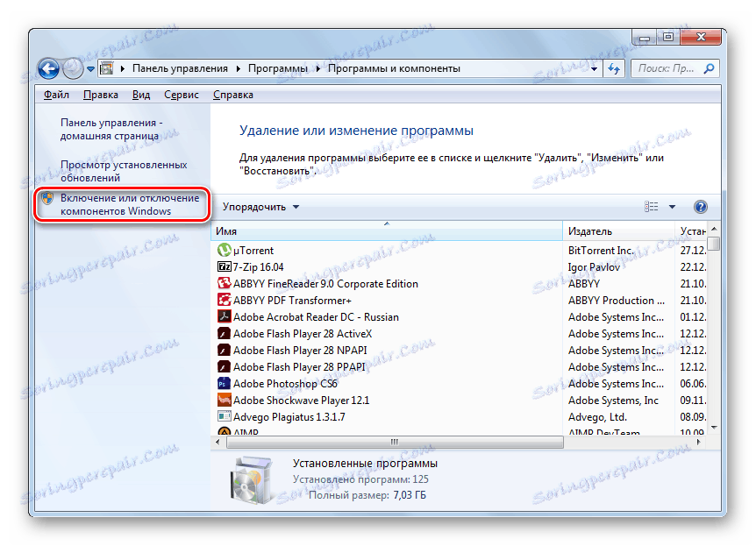Open help with question mark icon

click(700, 207)
